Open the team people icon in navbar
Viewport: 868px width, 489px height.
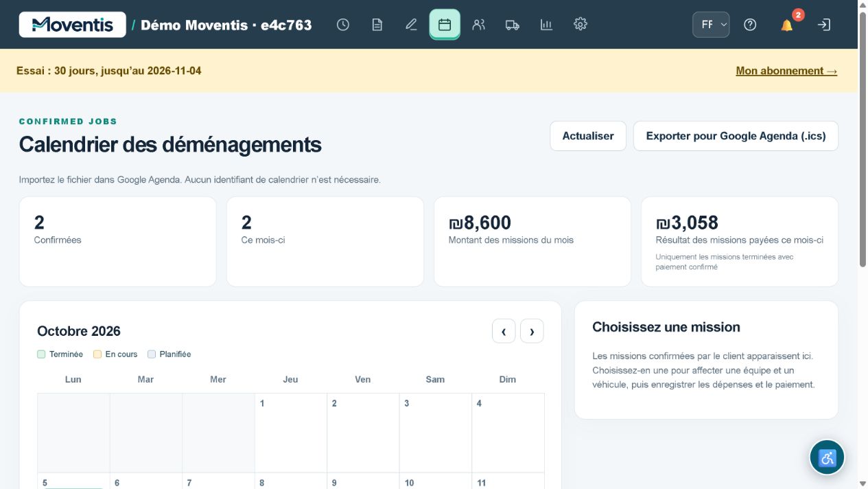coord(479,25)
